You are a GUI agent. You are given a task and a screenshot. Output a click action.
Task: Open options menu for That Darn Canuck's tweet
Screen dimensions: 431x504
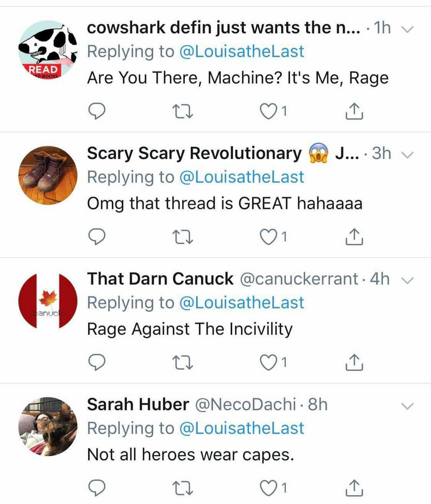[407, 281]
